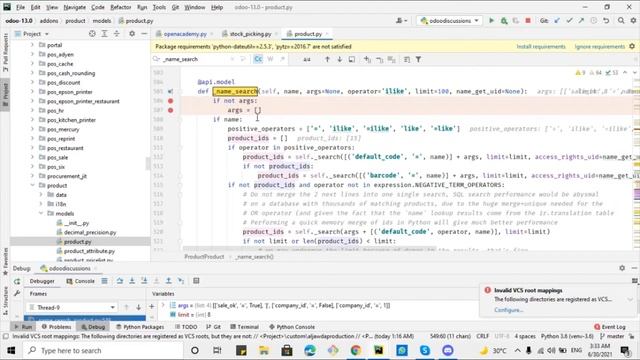Jump to next search occurrence arrow

(x=339, y=60)
